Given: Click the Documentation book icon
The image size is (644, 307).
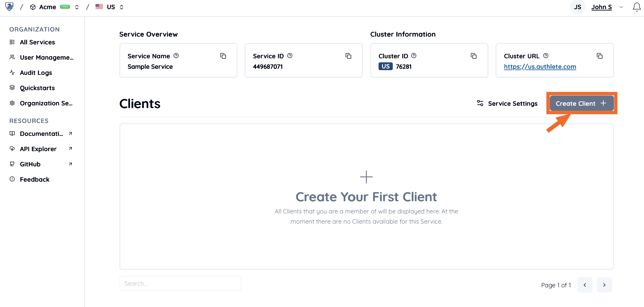Looking at the screenshot, I should (12, 134).
